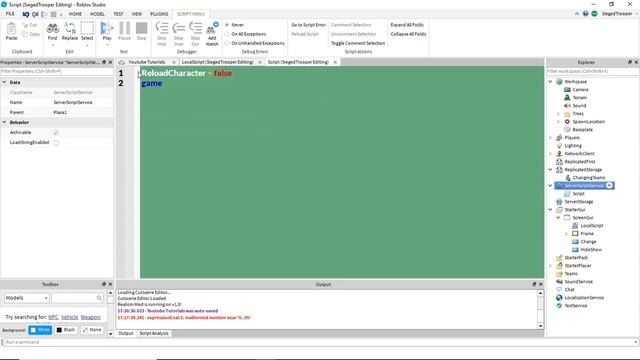Screen dimensions: 640x360
Task: Click the Select icon in Edit group
Action: click(x=87, y=29)
